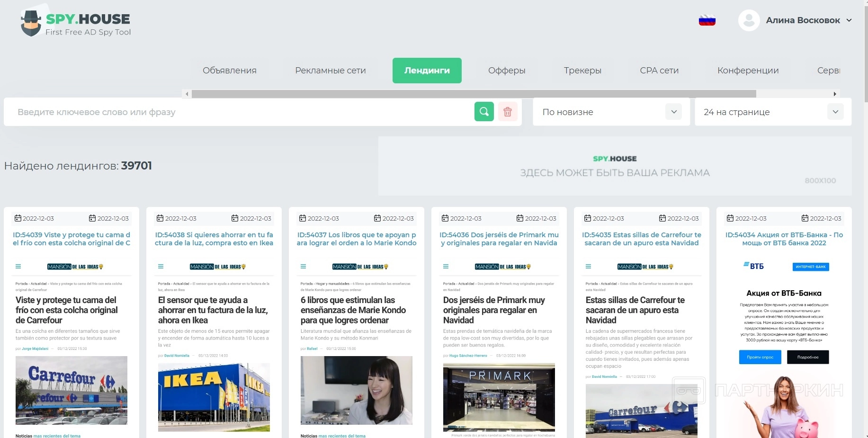Click the right calendar icon on card ID:54037
868x438 pixels.
377,218
